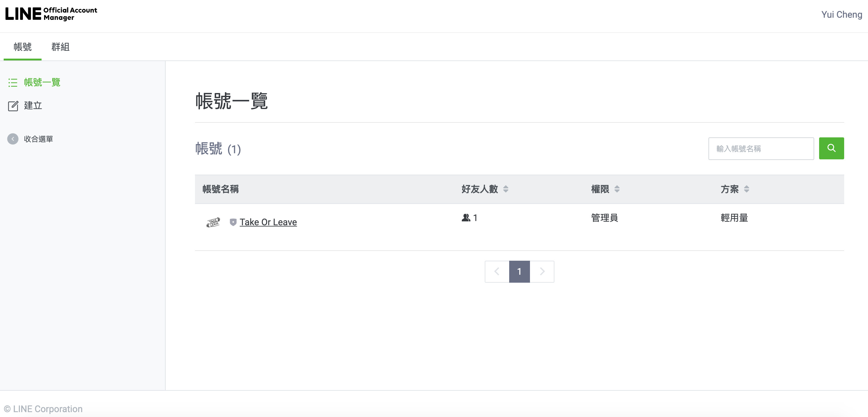The width and height of the screenshot is (868, 417).
Task: Select 帳號一覽 in the sidebar
Action: (42, 82)
